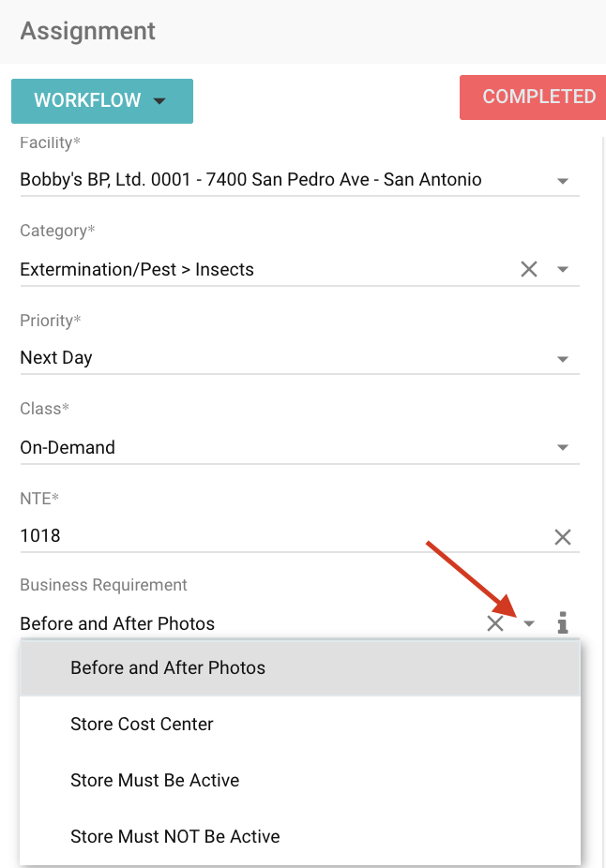The width and height of the screenshot is (606, 868).
Task: Open the WORKFLOW dropdown button
Action: (x=101, y=101)
